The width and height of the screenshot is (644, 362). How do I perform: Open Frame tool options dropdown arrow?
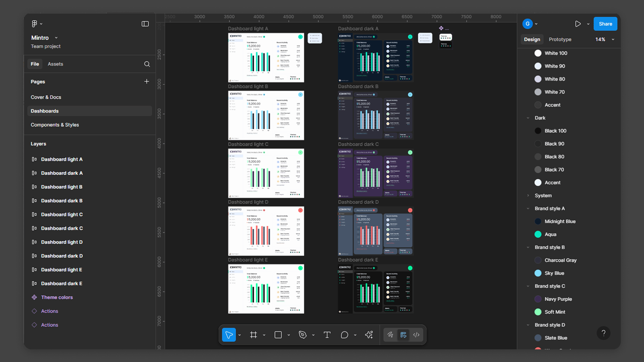pyautogui.click(x=264, y=335)
